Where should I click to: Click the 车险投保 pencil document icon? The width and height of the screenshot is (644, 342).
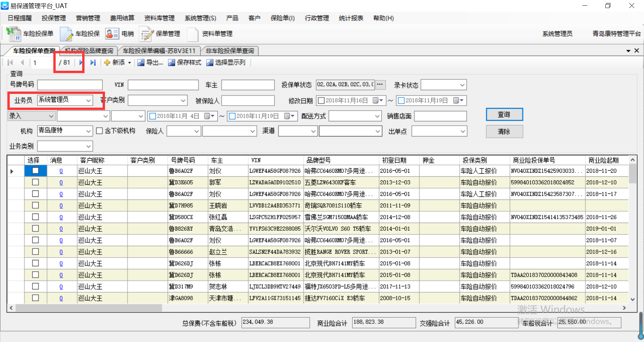(x=66, y=34)
